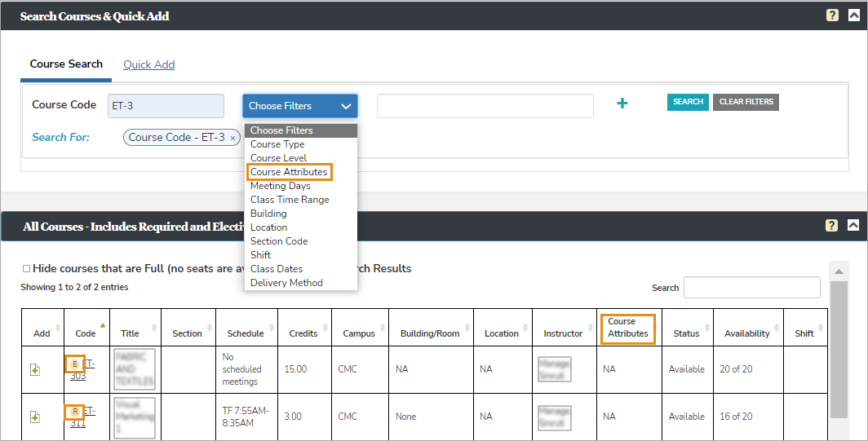Select Delivery Method filter option

286,283
